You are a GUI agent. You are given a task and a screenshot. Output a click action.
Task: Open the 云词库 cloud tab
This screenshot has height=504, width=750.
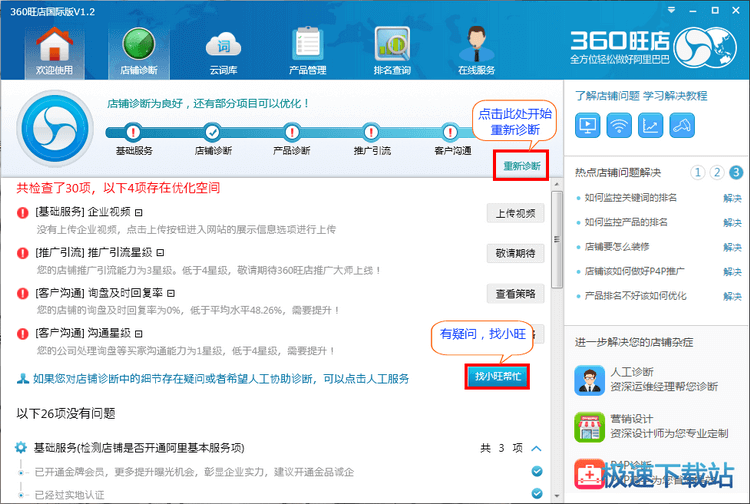click(223, 52)
